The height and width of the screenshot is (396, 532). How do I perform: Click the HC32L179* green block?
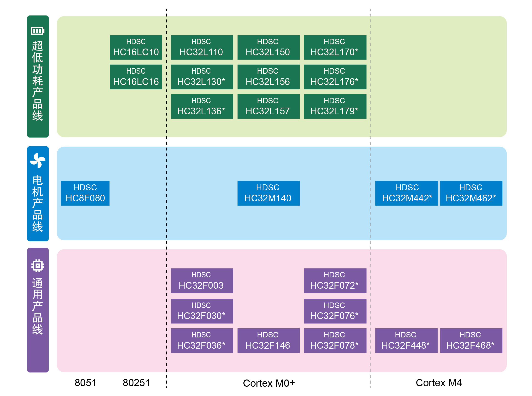coord(335,106)
